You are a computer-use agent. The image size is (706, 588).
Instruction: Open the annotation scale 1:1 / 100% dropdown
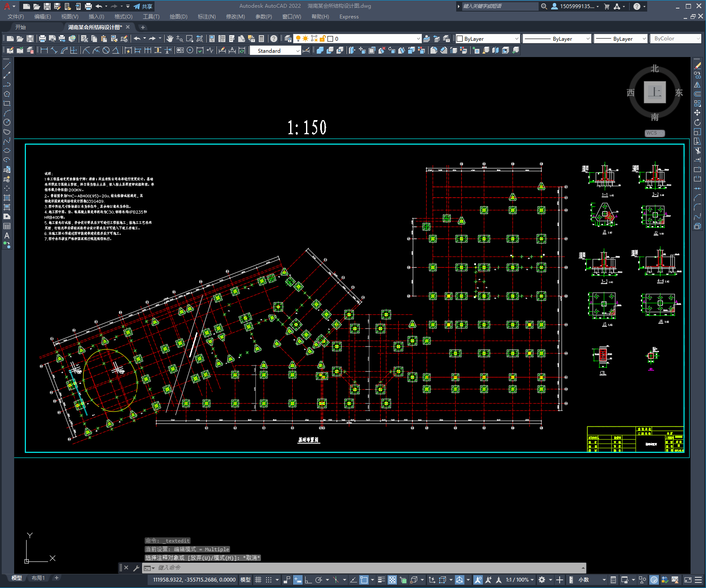(520, 580)
